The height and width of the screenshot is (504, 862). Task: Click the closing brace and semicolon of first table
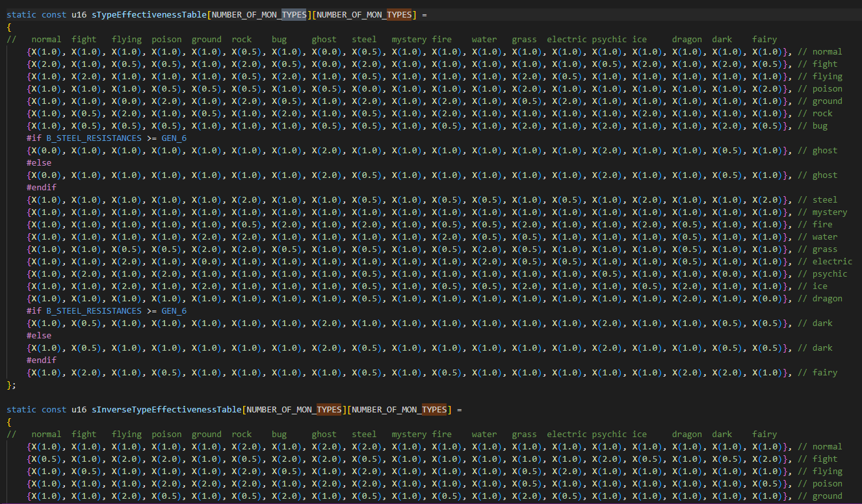[11, 385]
